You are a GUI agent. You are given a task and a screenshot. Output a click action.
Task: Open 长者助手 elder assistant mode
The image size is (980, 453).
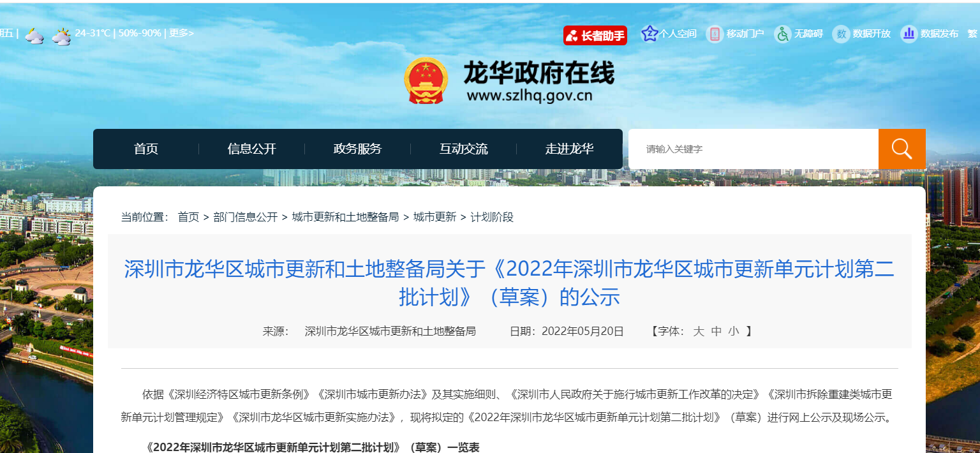pos(595,36)
